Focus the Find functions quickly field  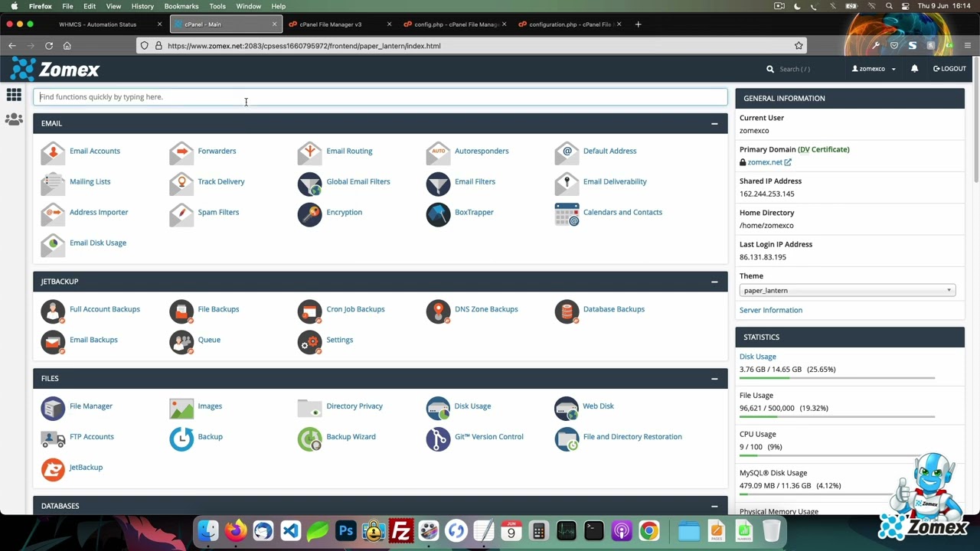tap(381, 97)
